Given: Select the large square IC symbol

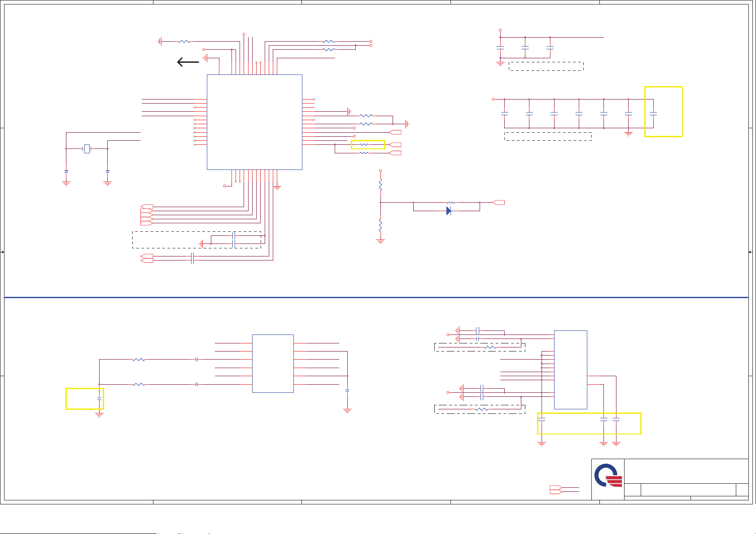Looking at the screenshot, I should 254,122.
